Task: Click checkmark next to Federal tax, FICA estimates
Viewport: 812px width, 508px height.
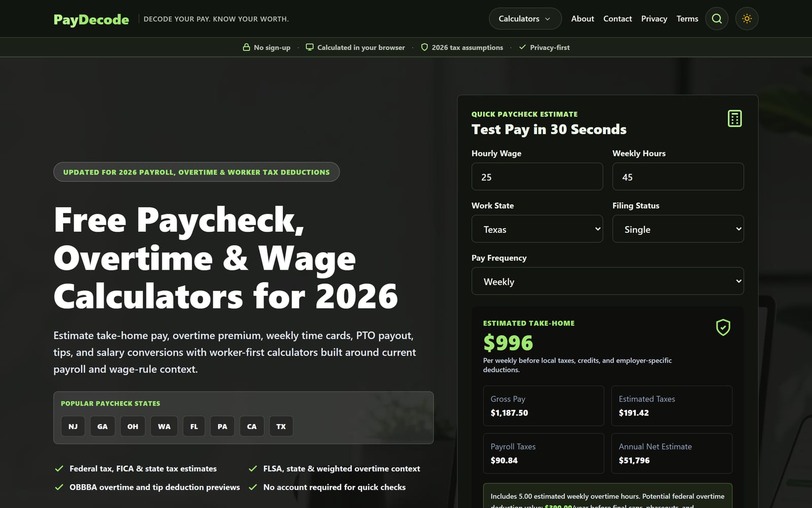Action: (x=59, y=468)
